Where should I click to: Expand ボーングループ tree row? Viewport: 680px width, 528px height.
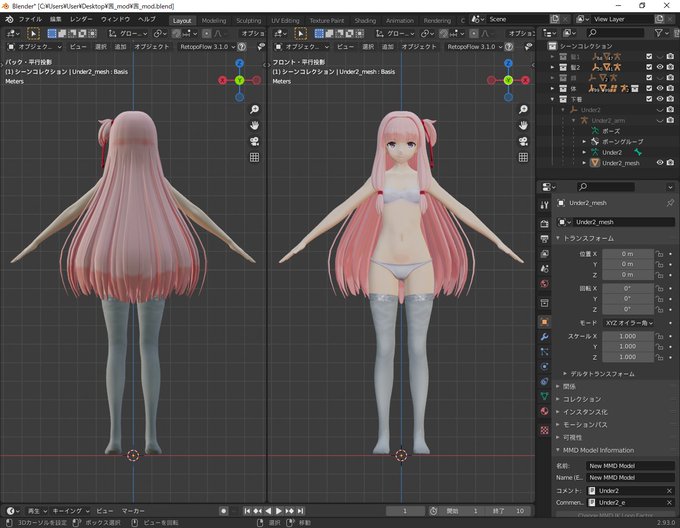coord(584,142)
